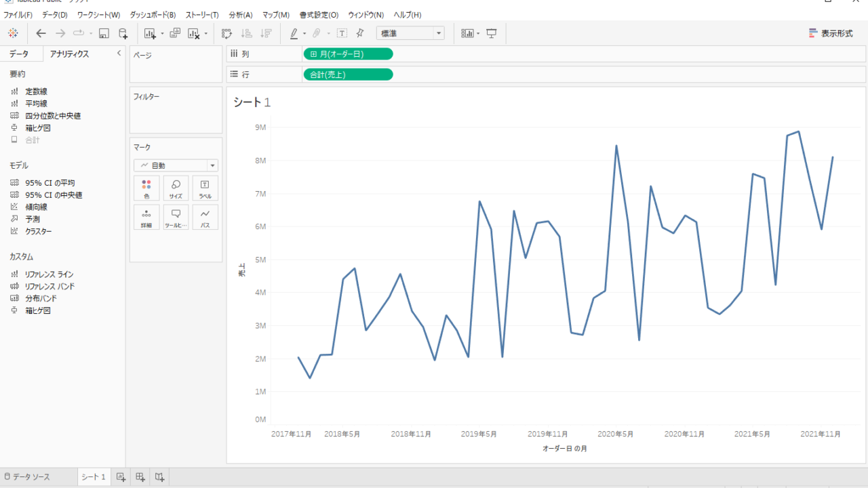868x488 pixels.
Task: Open the Detail mark card
Action: 146,217
